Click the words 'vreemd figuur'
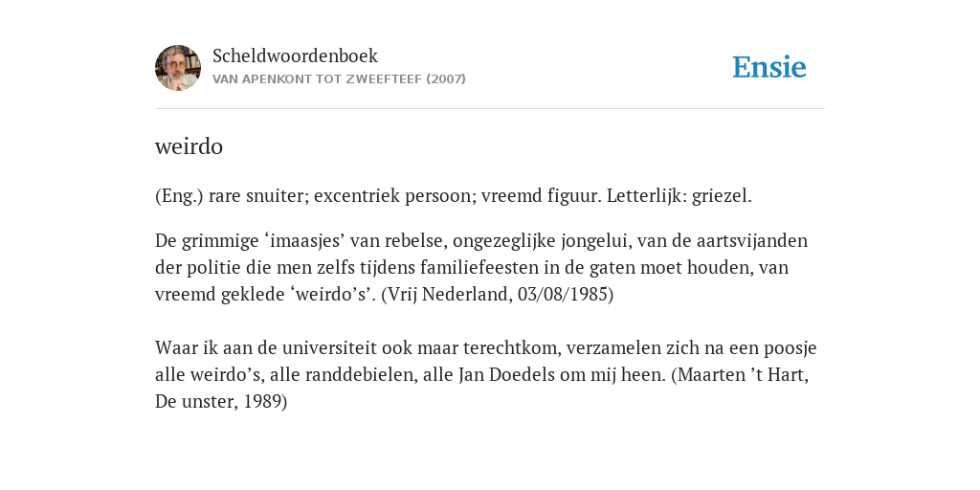 [542, 196]
